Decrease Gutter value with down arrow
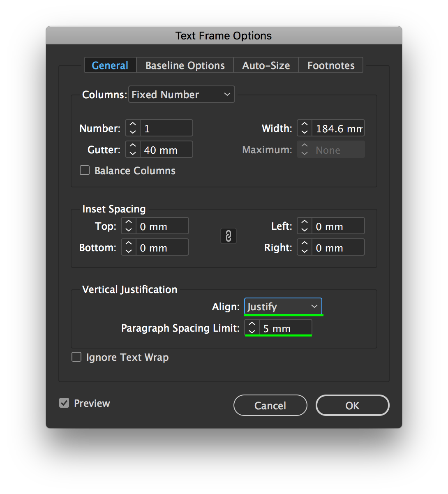 [132, 153]
